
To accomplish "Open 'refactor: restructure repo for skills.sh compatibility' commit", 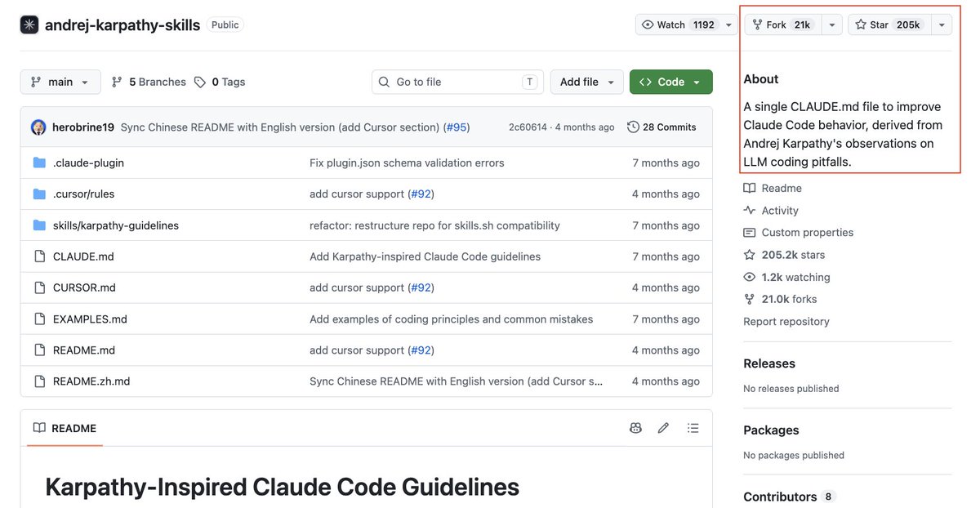I will [x=434, y=225].
